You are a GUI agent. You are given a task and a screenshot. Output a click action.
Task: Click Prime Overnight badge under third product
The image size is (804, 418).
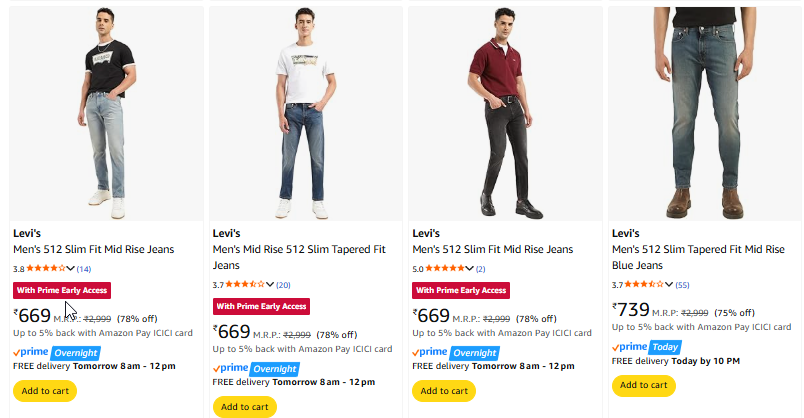(456, 352)
